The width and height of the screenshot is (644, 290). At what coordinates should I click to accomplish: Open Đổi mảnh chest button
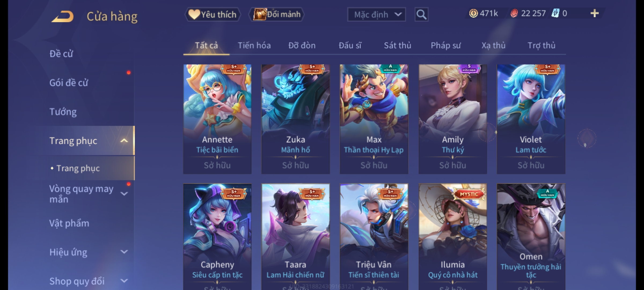(x=277, y=15)
